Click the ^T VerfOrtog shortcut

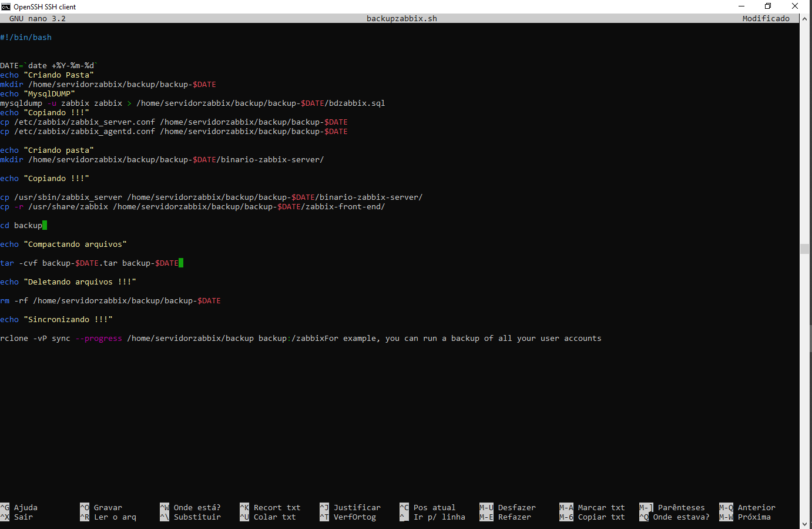pos(348,517)
